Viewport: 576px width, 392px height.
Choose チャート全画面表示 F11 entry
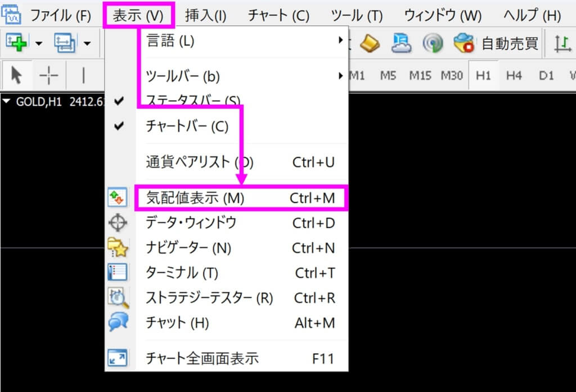tap(226, 358)
